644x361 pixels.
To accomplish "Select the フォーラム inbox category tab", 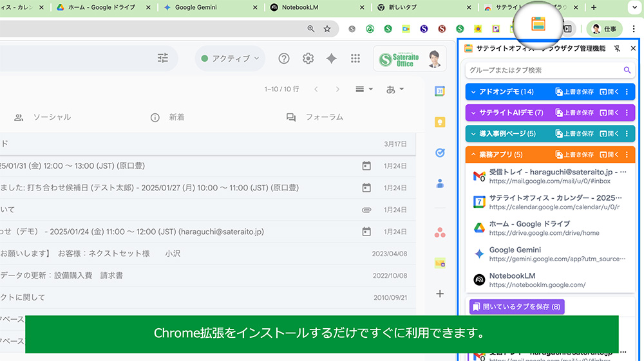I will [x=315, y=117].
